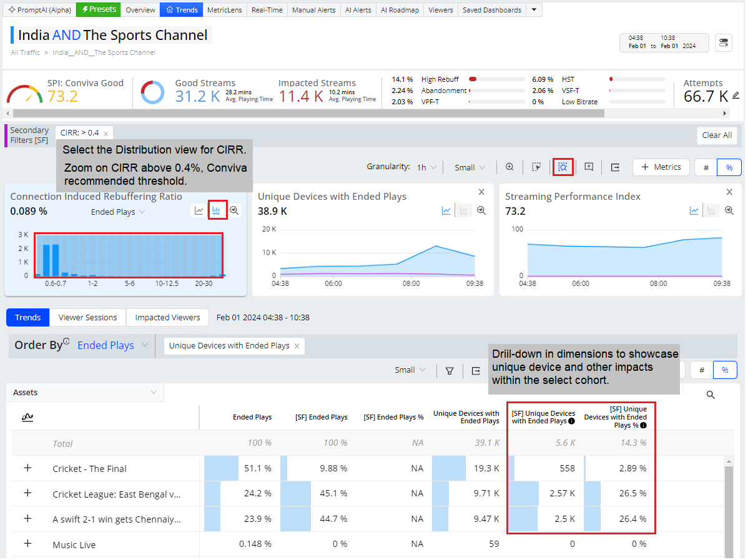
Task: Select the Distribution view icon for CIRR
Action: pos(216,211)
